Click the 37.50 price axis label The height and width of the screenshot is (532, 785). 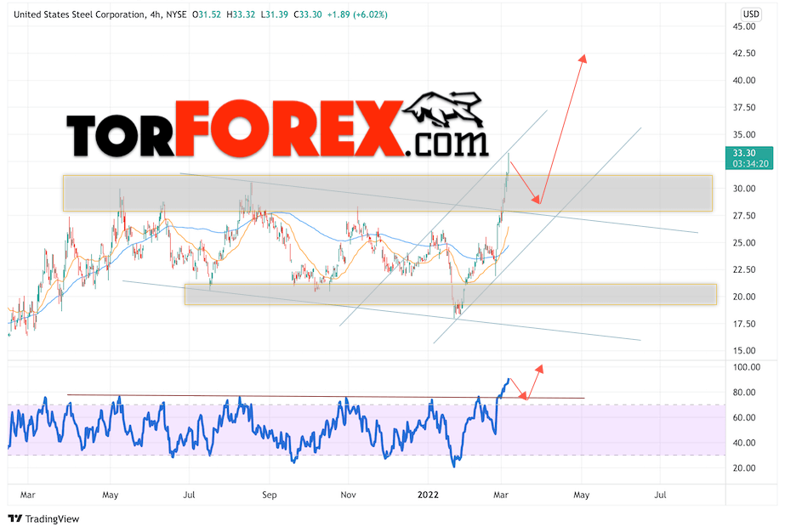744,107
